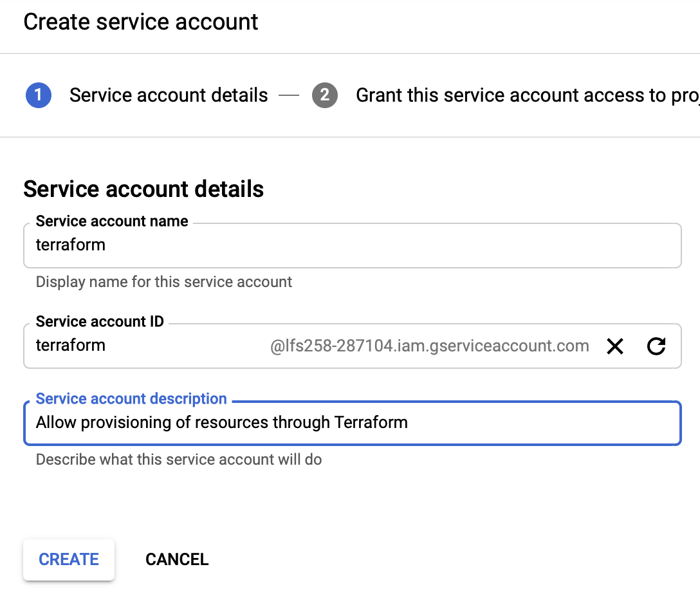Open the Service account details step
Viewport: 700px width, 596px height.
[x=169, y=95]
